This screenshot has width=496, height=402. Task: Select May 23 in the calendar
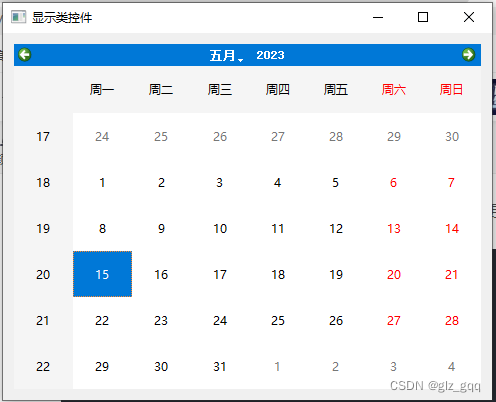point(161,320)
